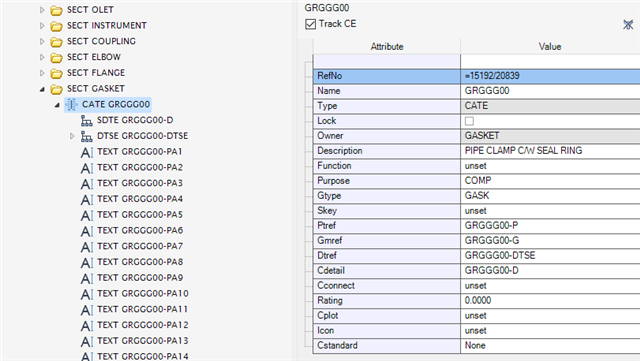Collapse the SECT GASKET tree node

[42, 89]
